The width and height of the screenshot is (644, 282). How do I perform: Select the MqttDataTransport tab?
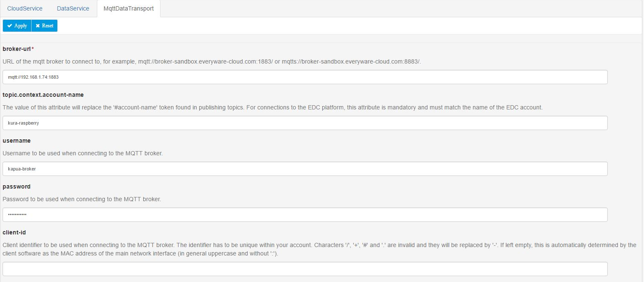(x=128, y=8)
